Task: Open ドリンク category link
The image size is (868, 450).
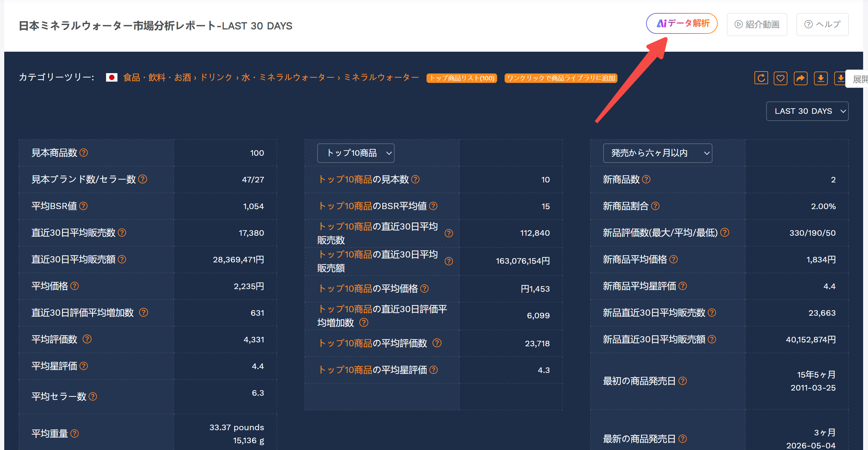Action: click(x=216, y=78)
